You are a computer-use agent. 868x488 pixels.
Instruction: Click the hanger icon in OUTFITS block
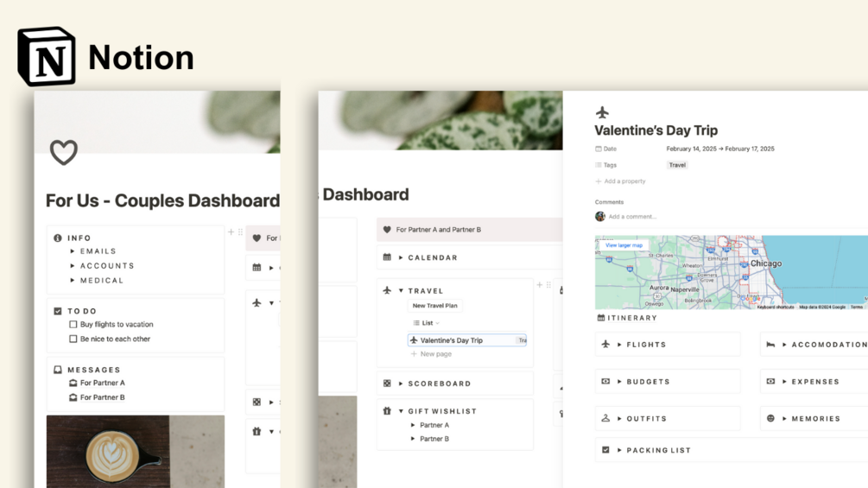[605, 418]
